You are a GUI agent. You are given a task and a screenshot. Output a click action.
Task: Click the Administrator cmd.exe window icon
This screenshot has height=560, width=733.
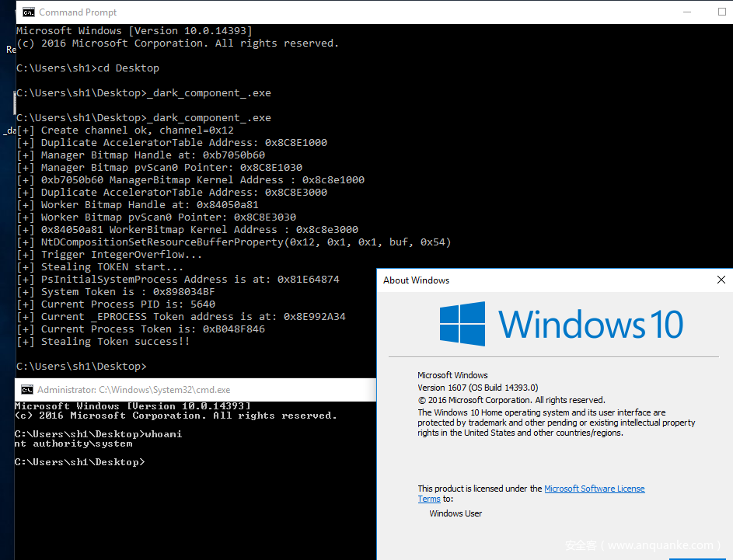[x=26, y=390]
